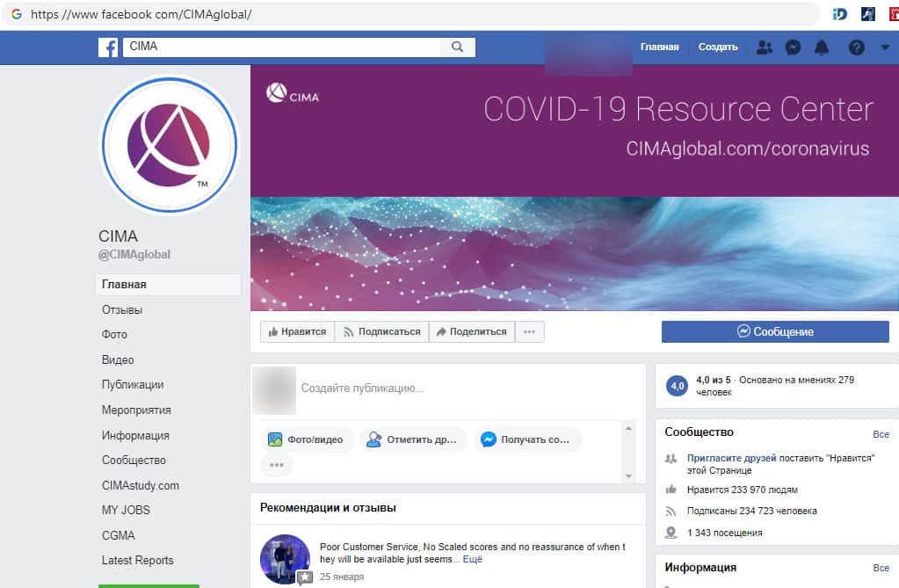Click the Facebook logo icon
899x588 pixels.
tap(108, 47)
